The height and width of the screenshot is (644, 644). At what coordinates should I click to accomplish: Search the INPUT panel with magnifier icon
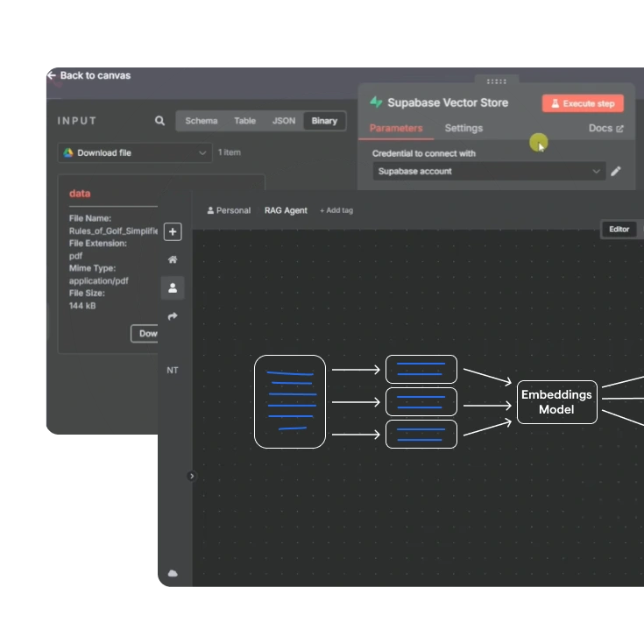point(159,121)
